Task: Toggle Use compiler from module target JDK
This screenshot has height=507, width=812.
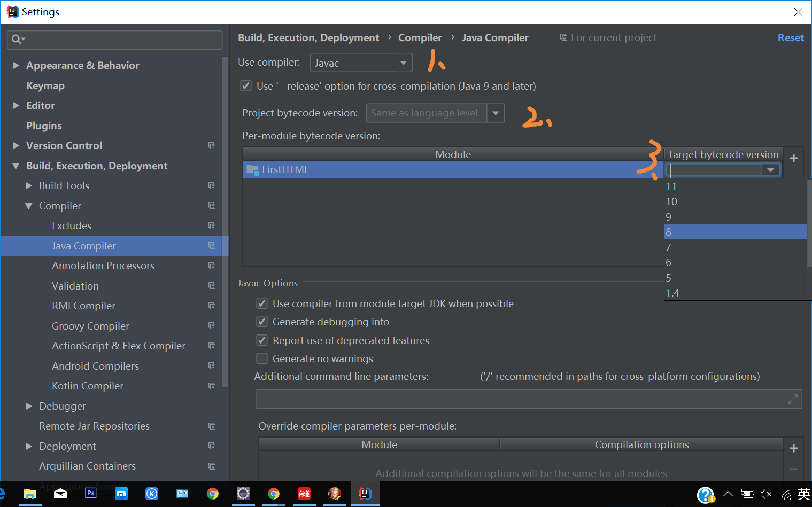Action: (x=262, y=303)
